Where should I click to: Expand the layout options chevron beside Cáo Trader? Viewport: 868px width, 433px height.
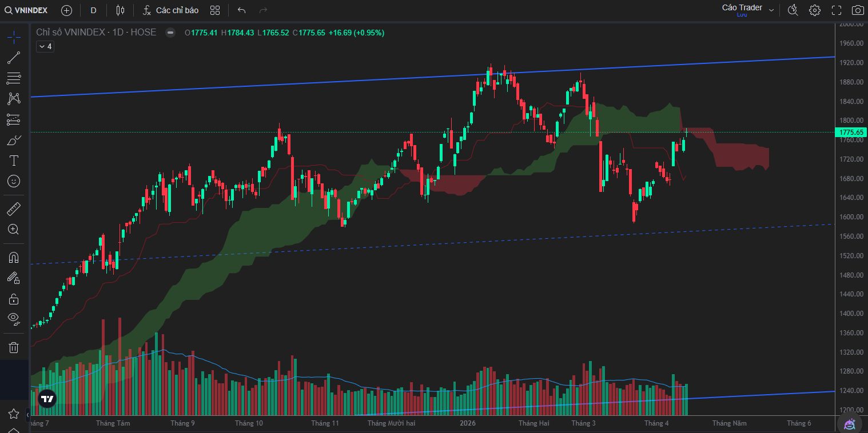click(771, 10)
